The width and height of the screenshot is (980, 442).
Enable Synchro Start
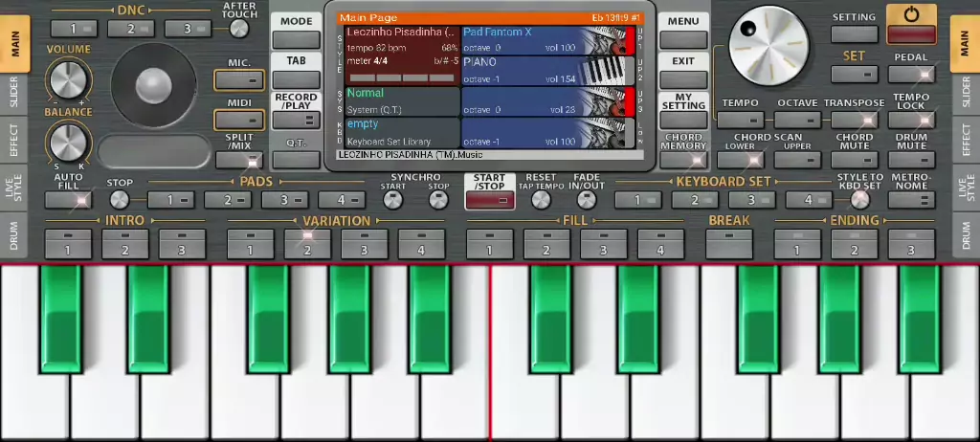(392, 200)
